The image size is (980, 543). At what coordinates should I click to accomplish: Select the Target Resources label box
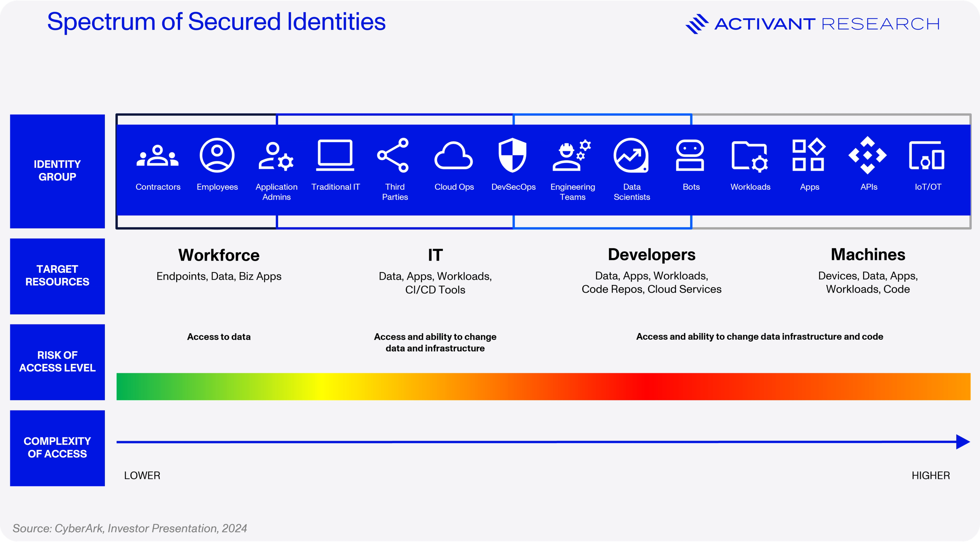click(57, 276)
